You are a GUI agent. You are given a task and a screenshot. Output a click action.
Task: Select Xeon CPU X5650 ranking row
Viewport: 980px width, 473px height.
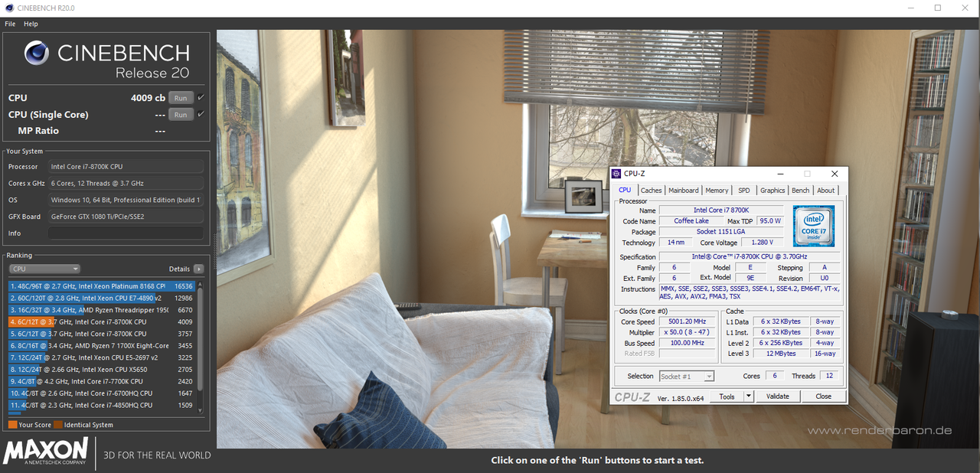click(102, 370)
